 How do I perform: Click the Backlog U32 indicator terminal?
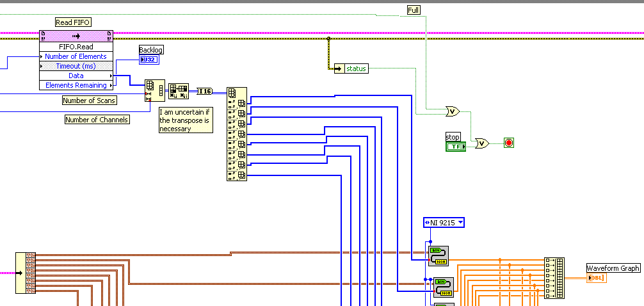[148, 60]
